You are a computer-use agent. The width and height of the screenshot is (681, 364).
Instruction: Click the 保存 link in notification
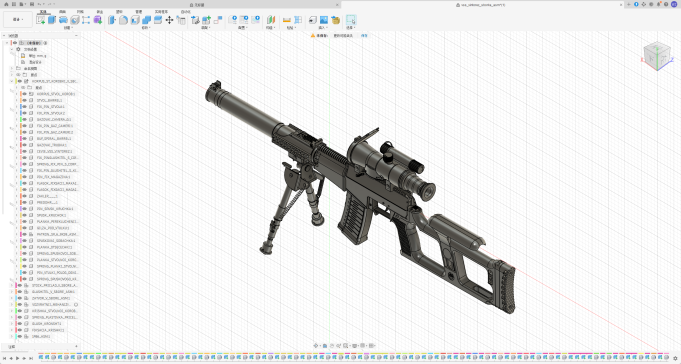(x=364, y=36)
